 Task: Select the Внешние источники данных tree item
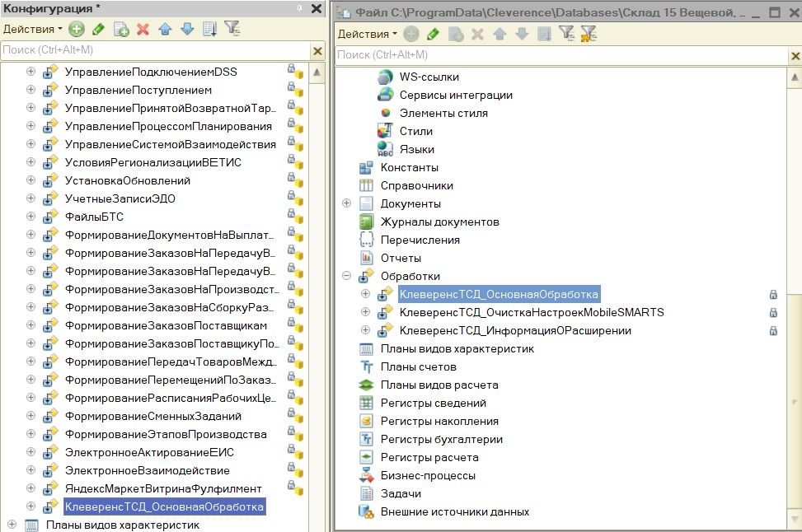(455, 511)
